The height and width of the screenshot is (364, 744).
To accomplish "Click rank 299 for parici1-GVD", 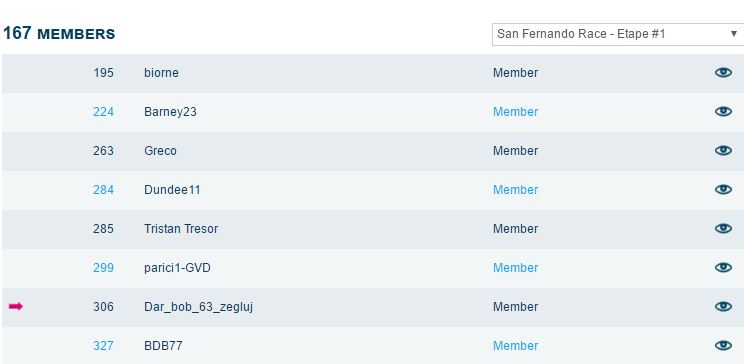I will pyautogui.click(x=103, y=268).
